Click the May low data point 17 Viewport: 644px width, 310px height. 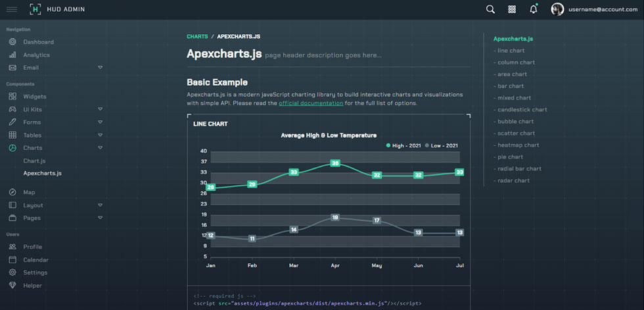[377, 220]
